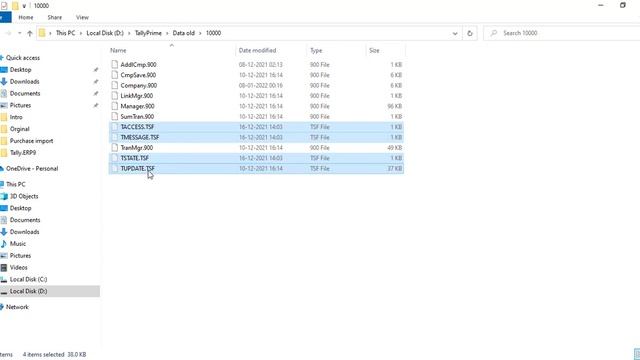640x360 pixels.
Task: Select the AddlCmp.900 file icon
Action: (115, 64)
